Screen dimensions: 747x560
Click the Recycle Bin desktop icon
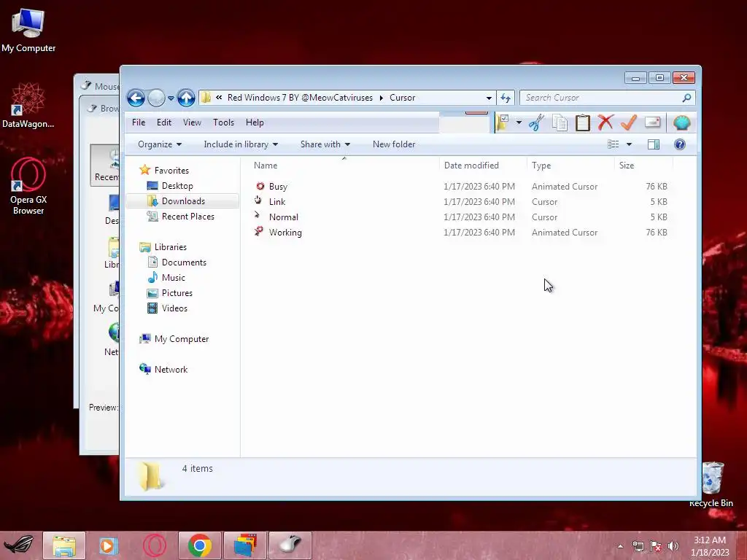coord(711,484)
